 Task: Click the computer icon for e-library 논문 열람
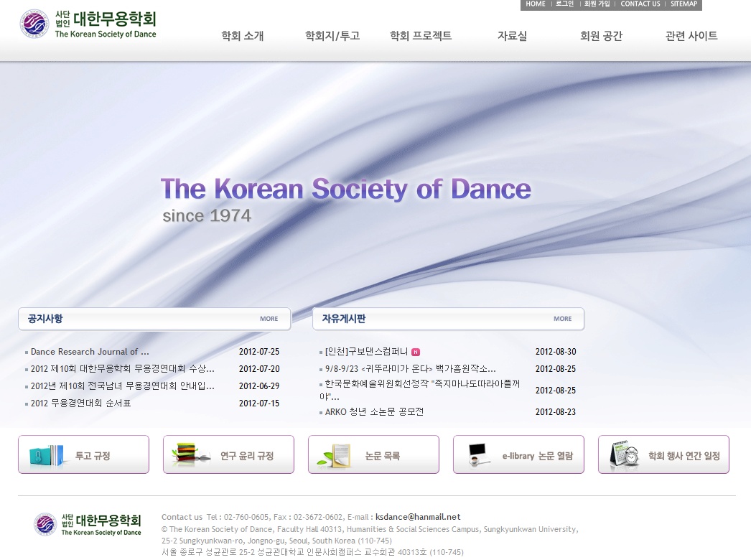pyautogui.click(x=480, y=454)
